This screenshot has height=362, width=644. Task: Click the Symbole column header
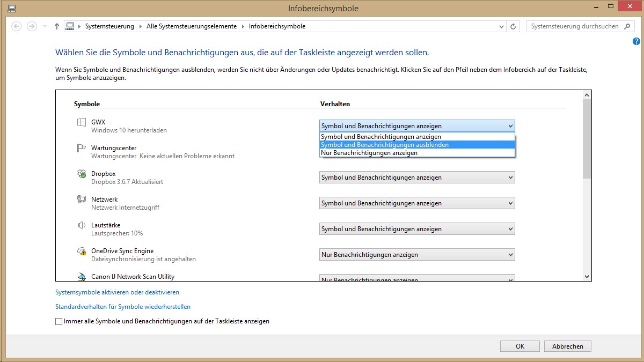[x=87, y=104]
